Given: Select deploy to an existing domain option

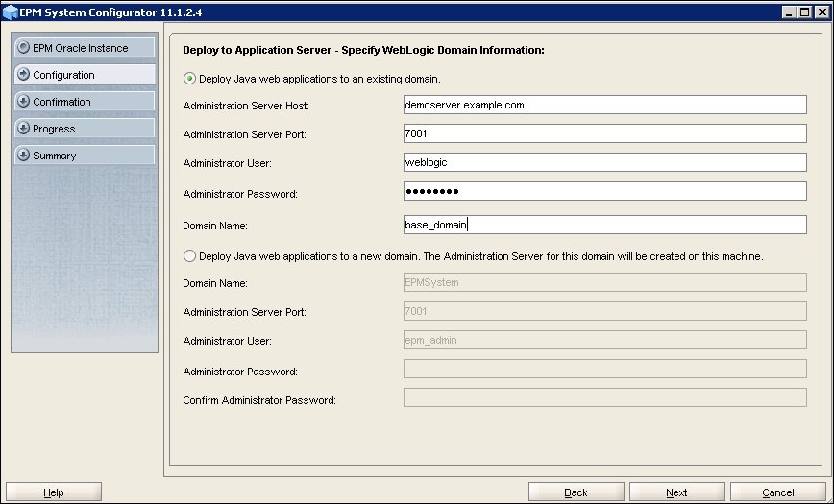Looking at the screenshot, I should point(189,78).
